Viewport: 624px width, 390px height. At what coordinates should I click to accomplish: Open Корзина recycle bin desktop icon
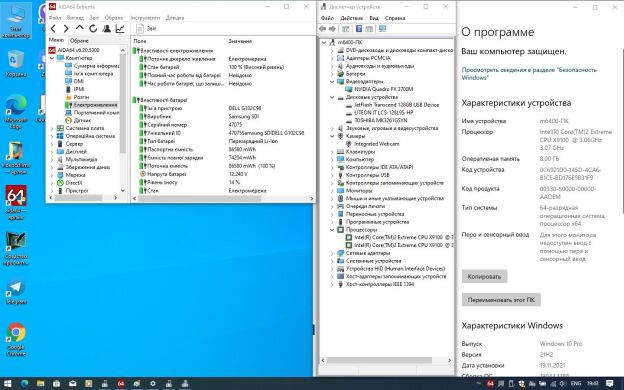coord(16,64)
